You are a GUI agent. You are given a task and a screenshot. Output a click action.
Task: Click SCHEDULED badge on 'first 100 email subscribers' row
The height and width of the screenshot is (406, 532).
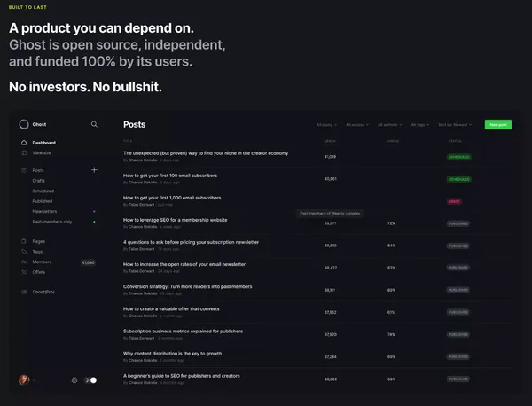click(x=459, y=179)
